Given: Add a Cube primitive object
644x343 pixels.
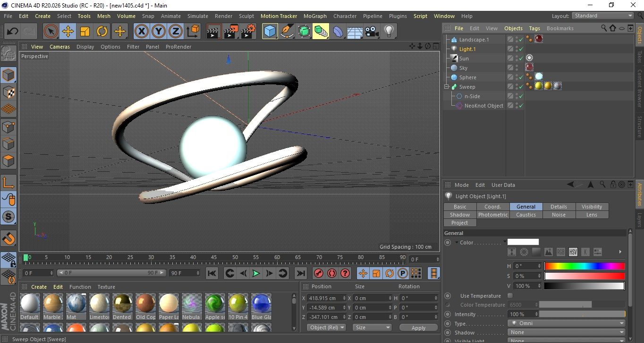Looking at the screenshot, I should pyautogui.click(x=270, y=32).
